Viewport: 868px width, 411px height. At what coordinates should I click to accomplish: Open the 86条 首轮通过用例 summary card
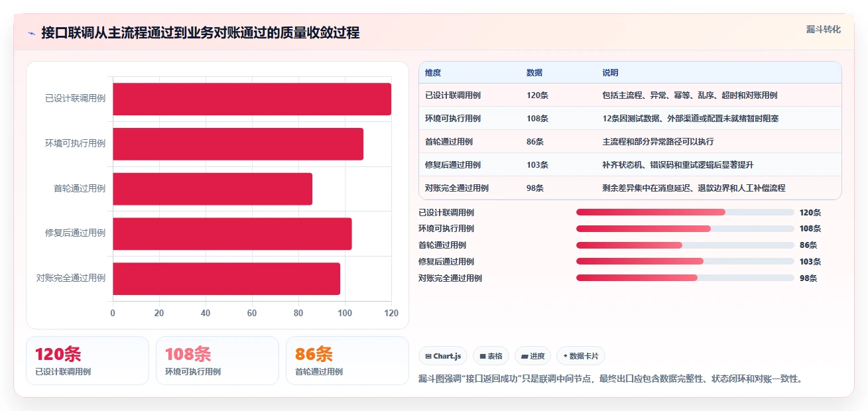click(x=347, y=361)
